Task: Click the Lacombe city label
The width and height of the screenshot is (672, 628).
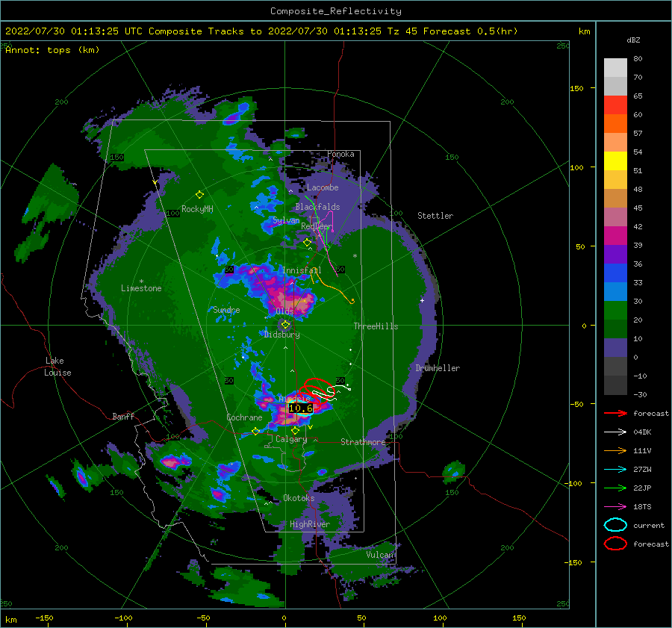Action: pos(323,187)
